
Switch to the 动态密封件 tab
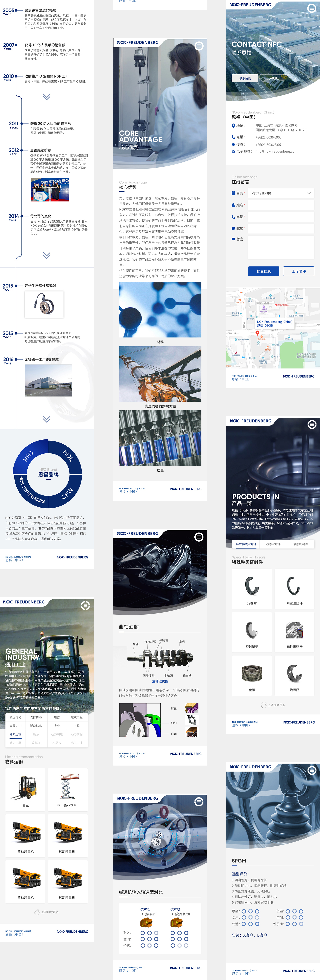(x=273, y=544)
